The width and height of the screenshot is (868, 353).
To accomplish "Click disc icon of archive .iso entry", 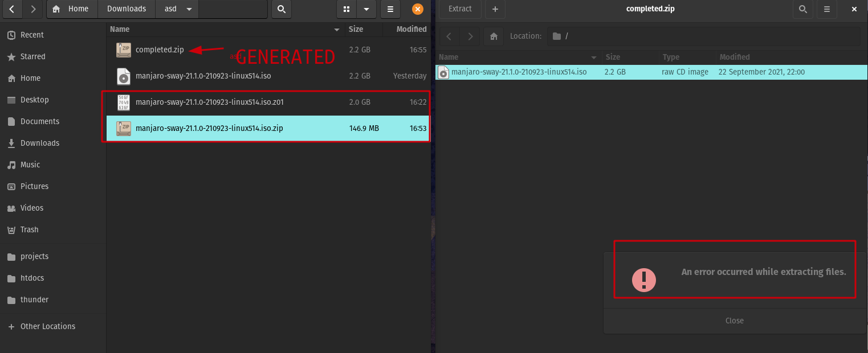I will click(443, 72).
